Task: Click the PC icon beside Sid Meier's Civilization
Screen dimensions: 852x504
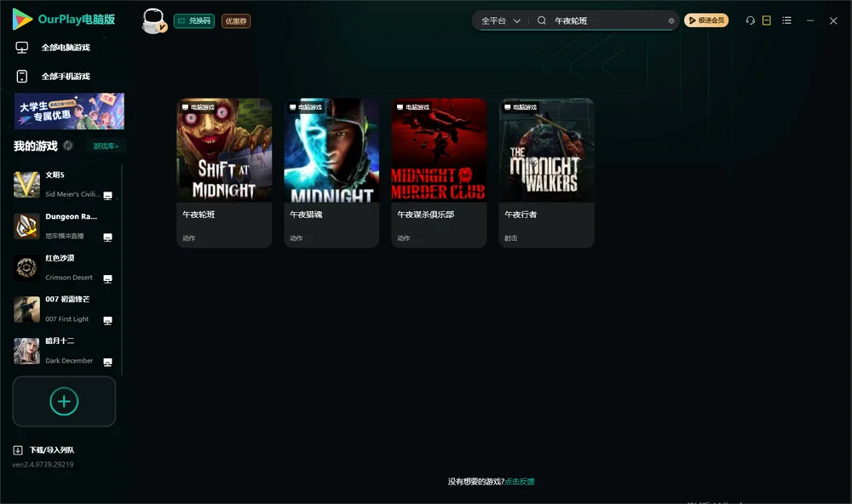Action: point(107,196)
